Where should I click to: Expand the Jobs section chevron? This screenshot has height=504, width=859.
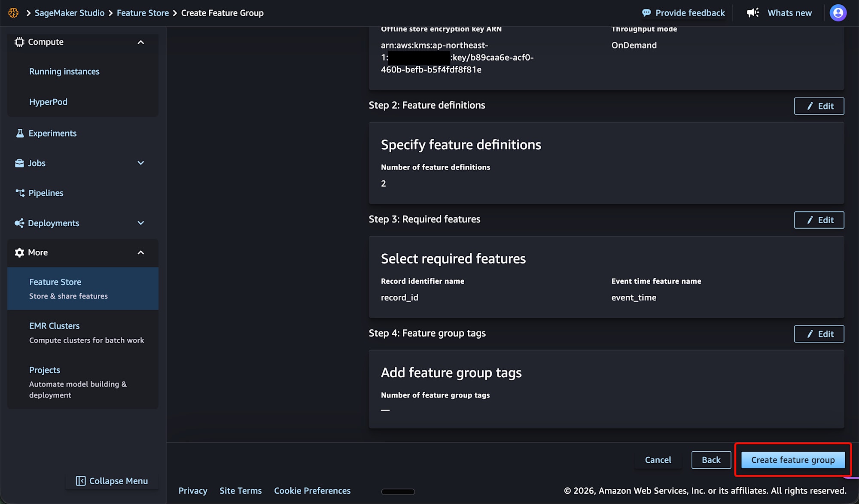click(x=141, y=163)
